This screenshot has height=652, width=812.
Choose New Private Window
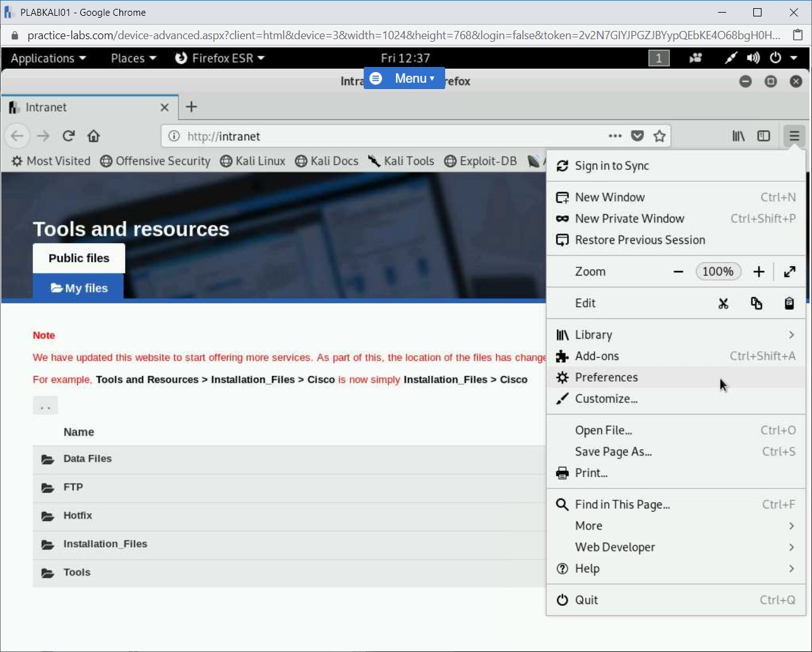tap(629, 219)
